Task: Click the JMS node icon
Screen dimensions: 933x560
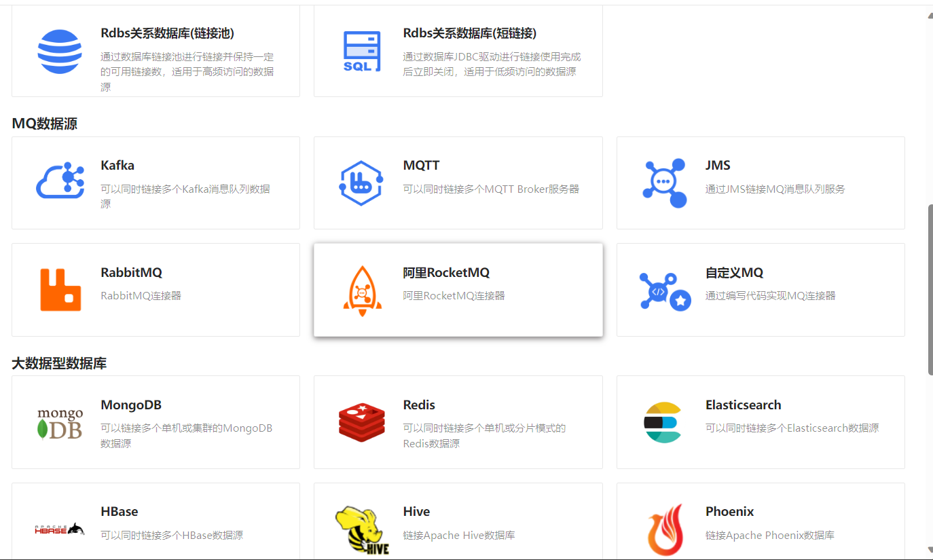Action: (664, 183)
